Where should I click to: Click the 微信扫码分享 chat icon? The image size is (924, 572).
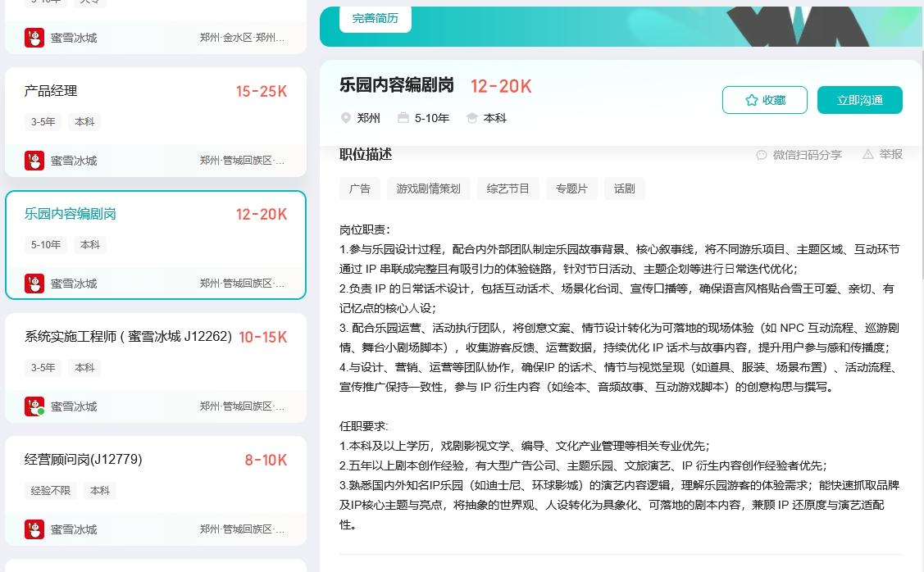click(x=762, y=154)
